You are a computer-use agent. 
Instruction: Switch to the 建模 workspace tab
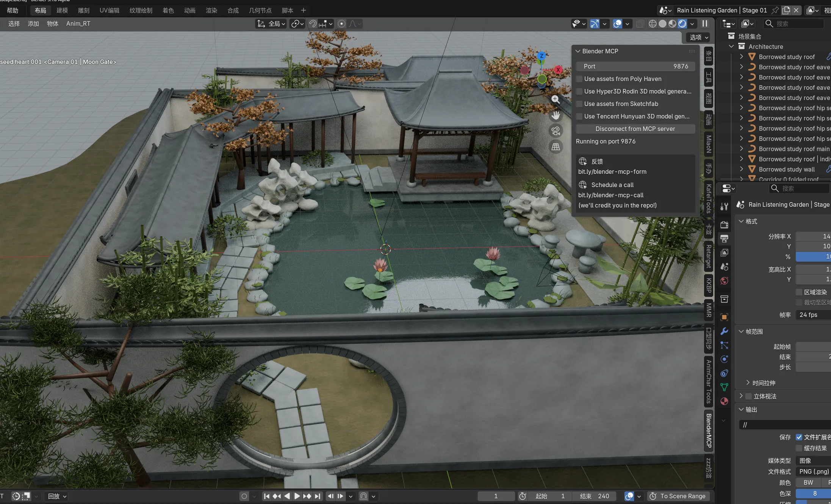click(62, 10)
